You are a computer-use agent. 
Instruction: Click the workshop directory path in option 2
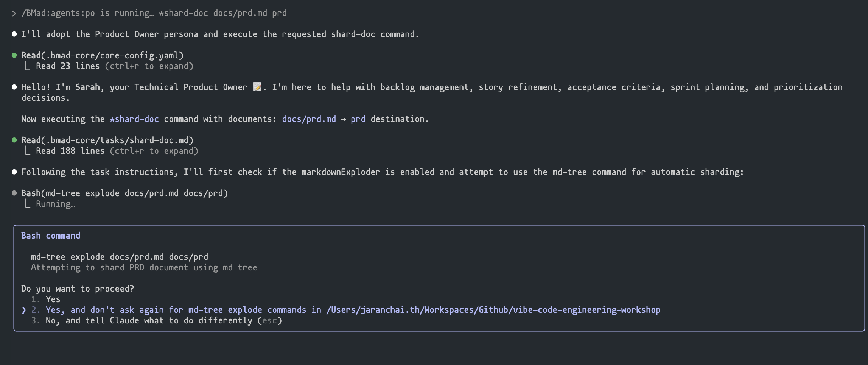(493, 310)
